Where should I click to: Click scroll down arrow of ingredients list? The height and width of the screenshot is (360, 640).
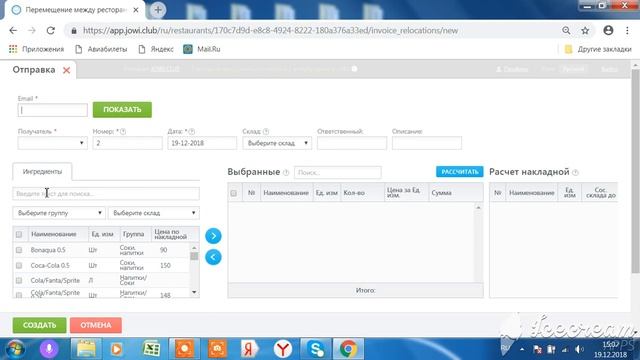click(194, 292)
